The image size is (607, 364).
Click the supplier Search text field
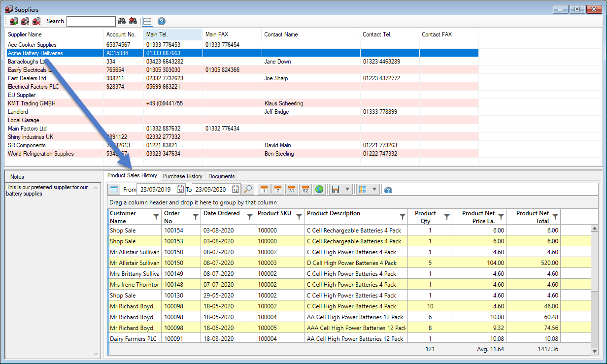pyautogui.click(x=91, y=21)
